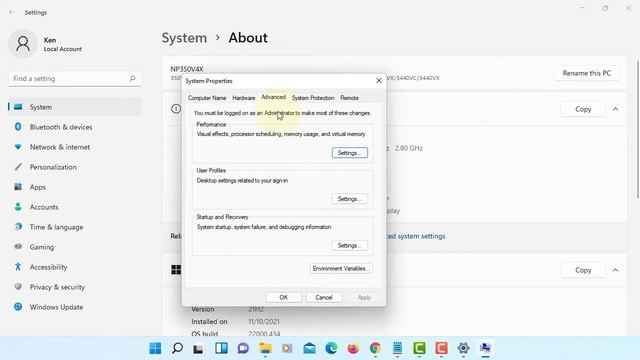The image size is (640, 360).
Task: Cancel the System Properties dialog
Action: [x=324, y=297]
